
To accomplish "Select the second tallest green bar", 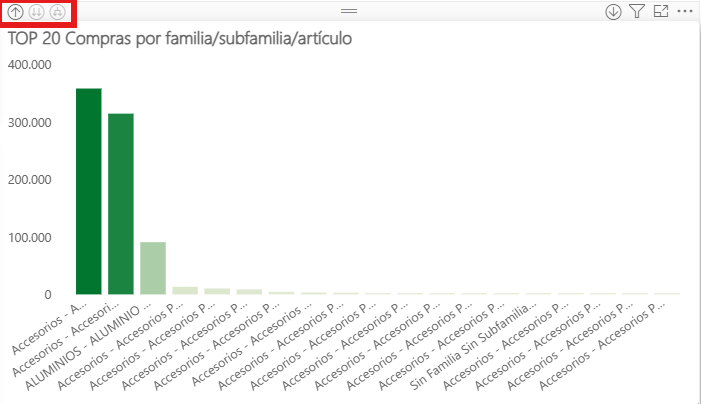I will click(x=121, y=205).
